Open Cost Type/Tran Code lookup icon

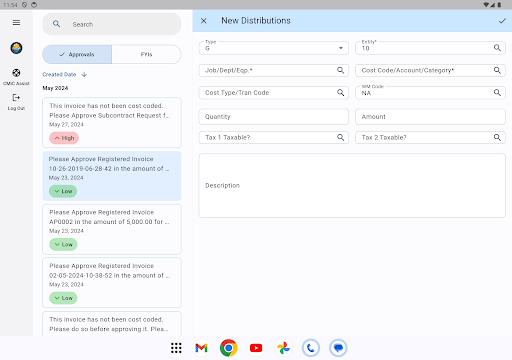(340, 93)
